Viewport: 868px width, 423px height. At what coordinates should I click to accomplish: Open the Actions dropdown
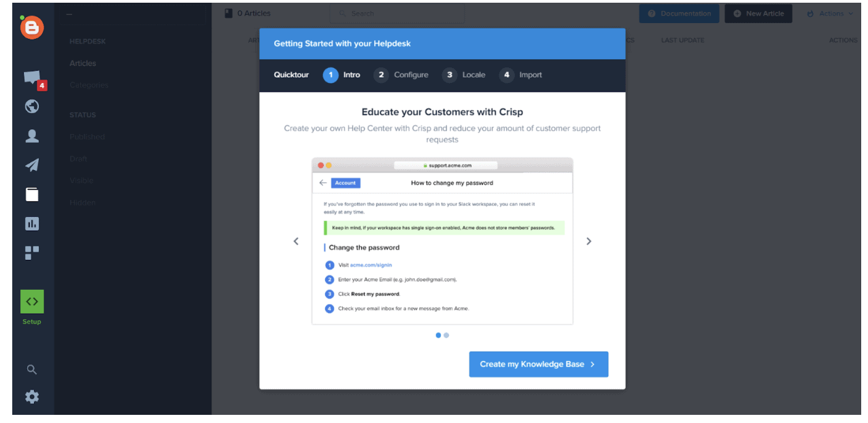[x=830, y=14]
